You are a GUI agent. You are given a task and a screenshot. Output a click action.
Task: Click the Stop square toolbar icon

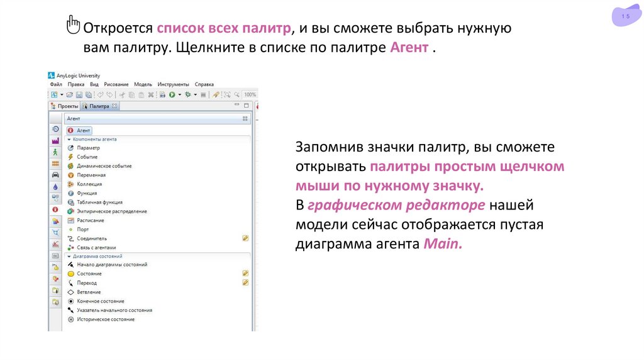coord(203,94)
